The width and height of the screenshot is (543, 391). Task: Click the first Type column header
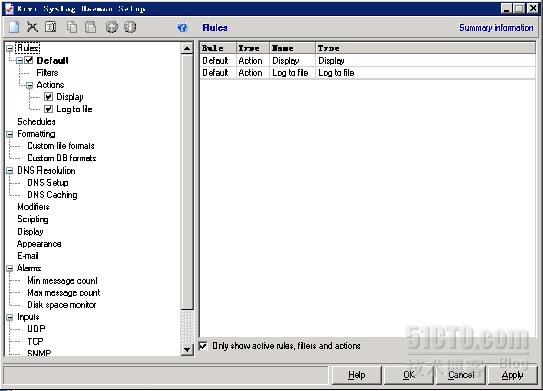point(253,48)
